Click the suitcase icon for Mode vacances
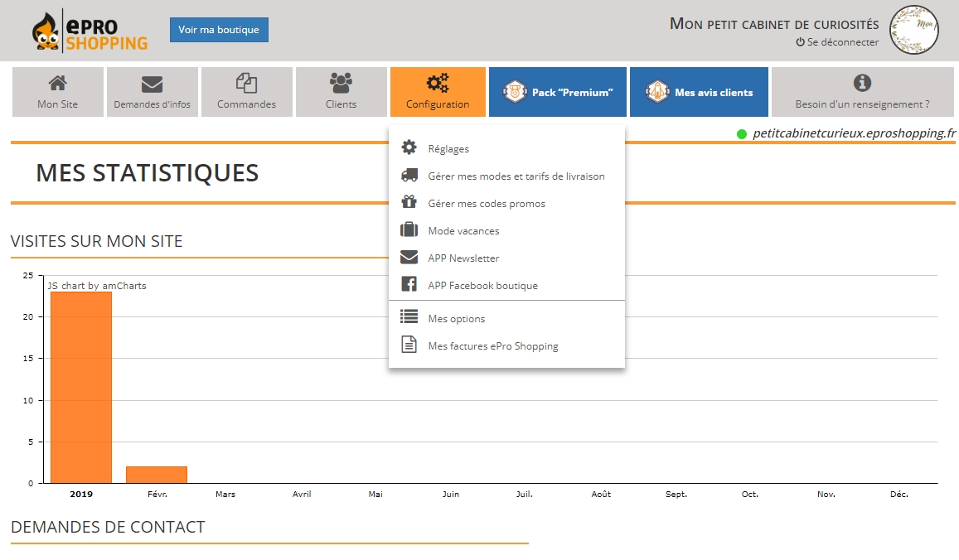959x560 pixels. coord(409,230)
